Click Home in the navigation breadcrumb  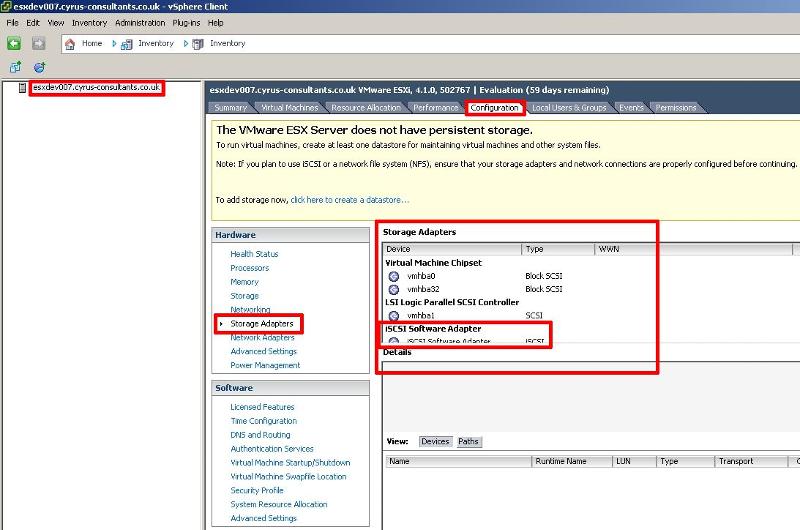pos(92,43)
